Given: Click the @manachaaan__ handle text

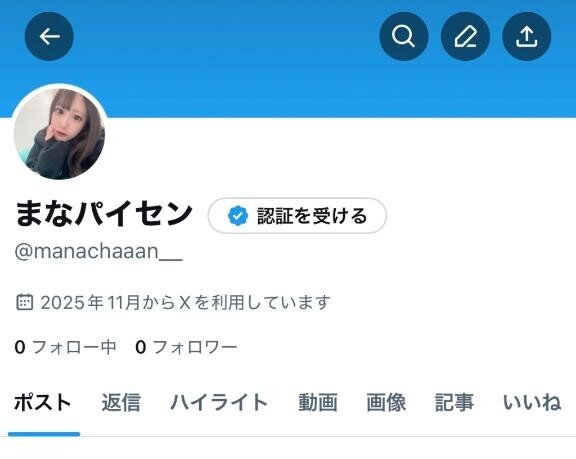Looking at the screenshot, I should pos(98,251).
